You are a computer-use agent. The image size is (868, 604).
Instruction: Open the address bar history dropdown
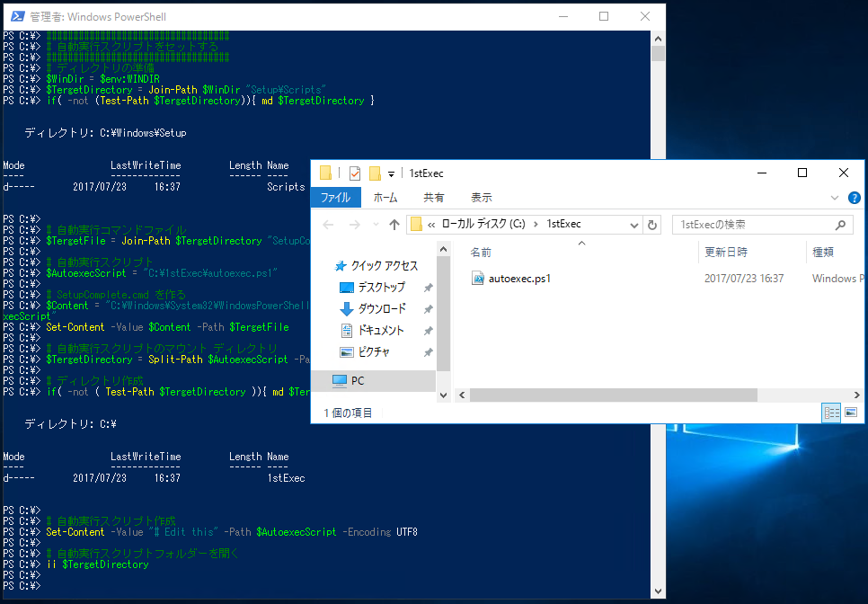pos(634,225)
